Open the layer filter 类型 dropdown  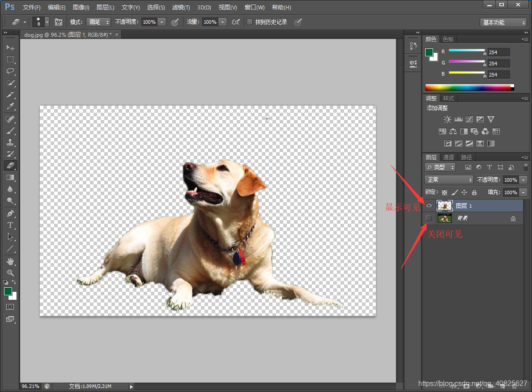tap(440, 167)
